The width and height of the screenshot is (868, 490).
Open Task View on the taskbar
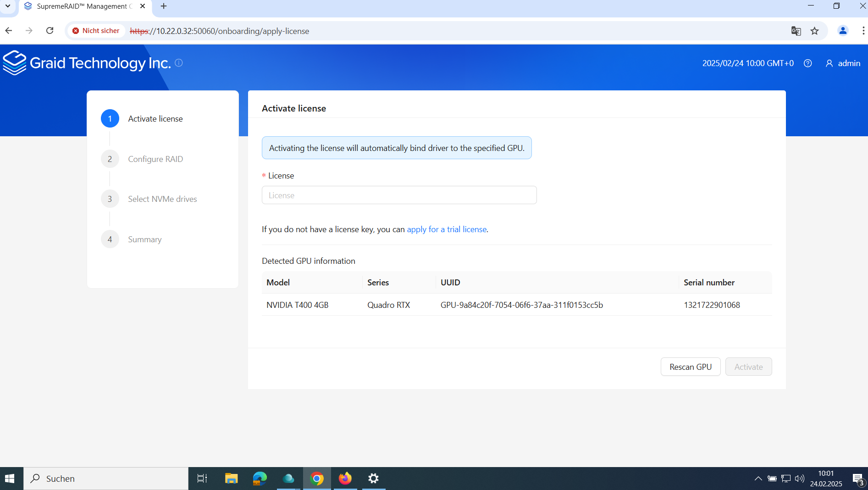click(x=202, y=479)
